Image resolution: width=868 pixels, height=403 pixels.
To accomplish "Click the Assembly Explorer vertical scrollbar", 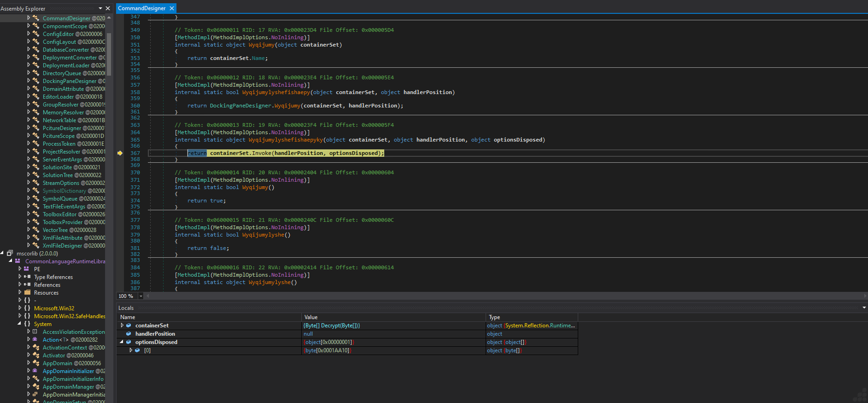I will [x=109, y=53].
